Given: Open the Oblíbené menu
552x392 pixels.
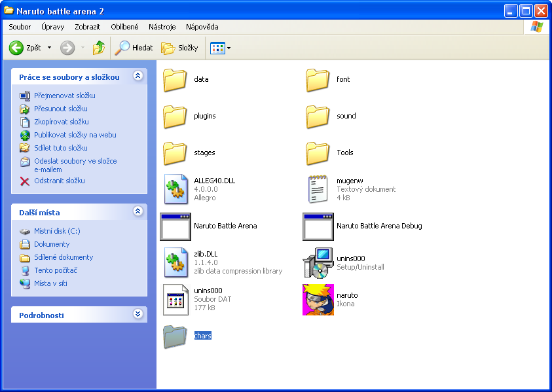Looking at the screenshot, I should click(x=124, y=27).
